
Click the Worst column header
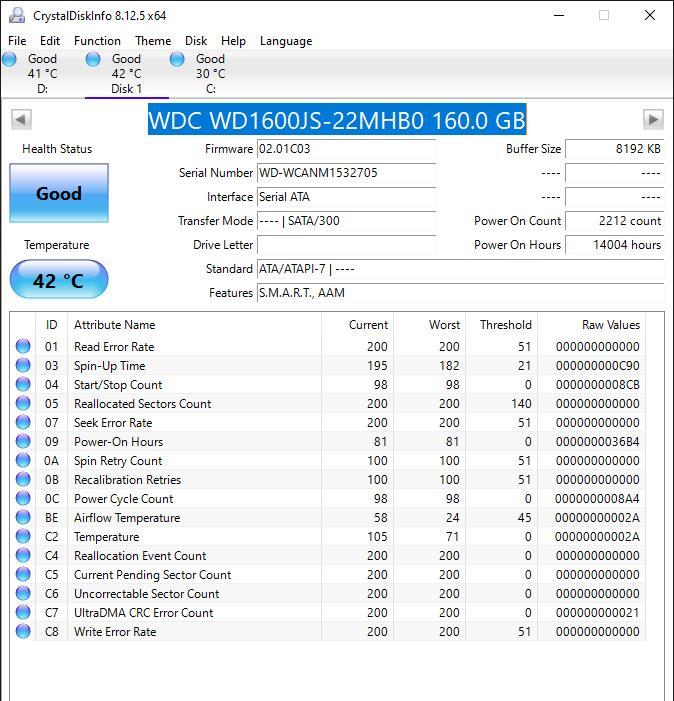pos(430,325)
